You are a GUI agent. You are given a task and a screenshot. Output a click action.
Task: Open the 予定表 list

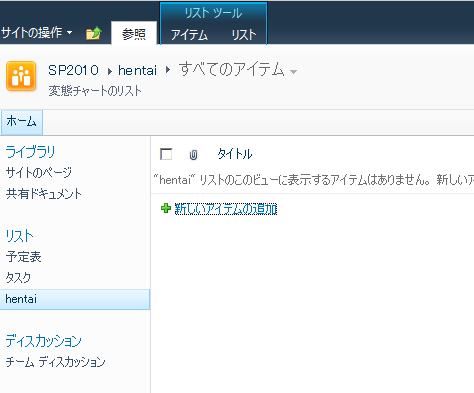23,257
